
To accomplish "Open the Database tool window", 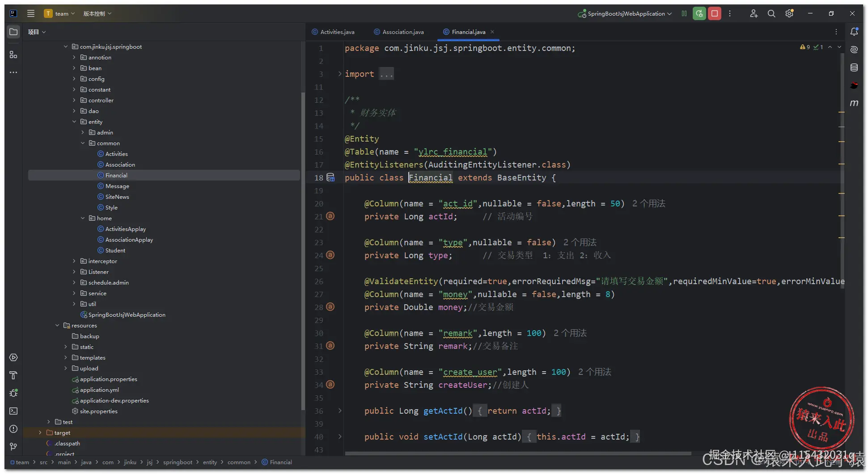I will [854, 67].
